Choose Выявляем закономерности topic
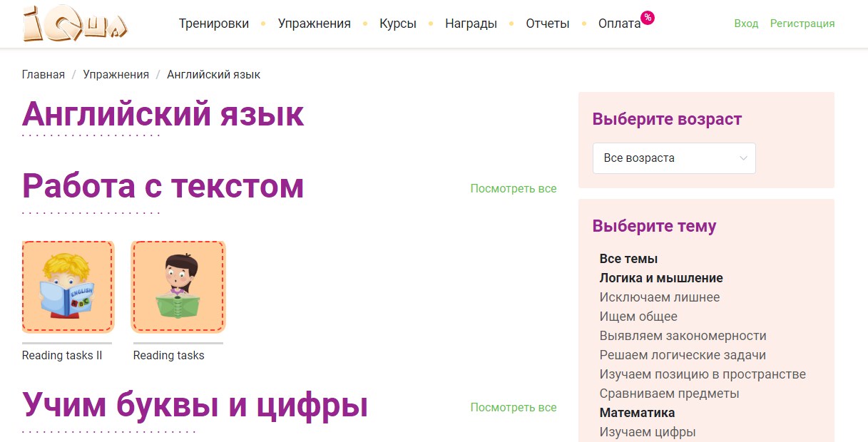 (x=683, y=336)
